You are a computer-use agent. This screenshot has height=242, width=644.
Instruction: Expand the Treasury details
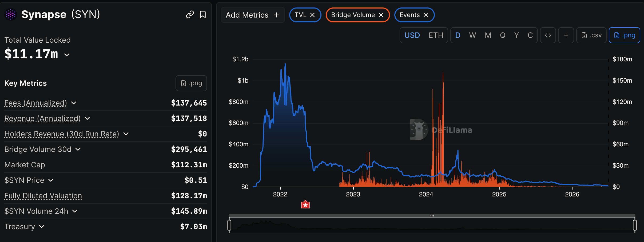(42, 227)
